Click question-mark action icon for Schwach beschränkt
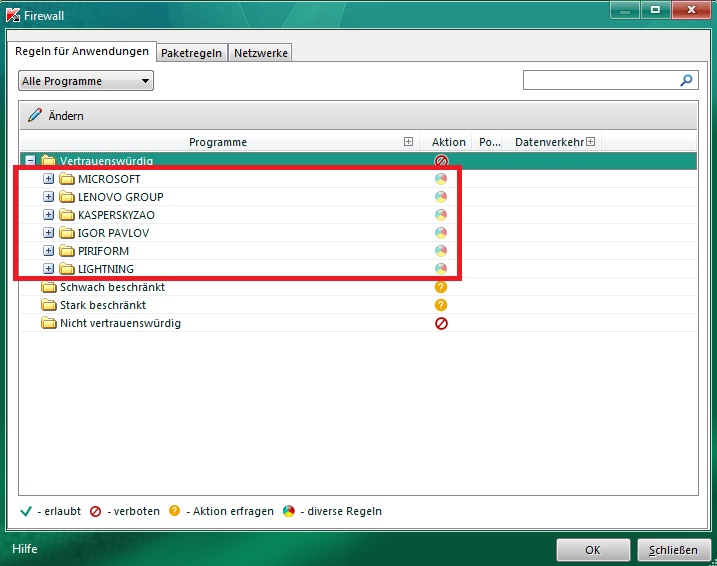 pyautogui.click(x=441, y=287)
